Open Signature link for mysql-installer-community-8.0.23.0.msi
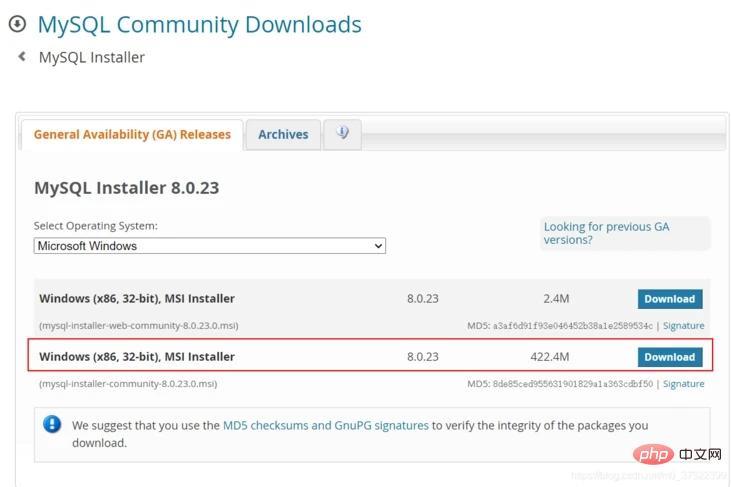The width and height of the screenshot is (732, 487). [683, 384]
